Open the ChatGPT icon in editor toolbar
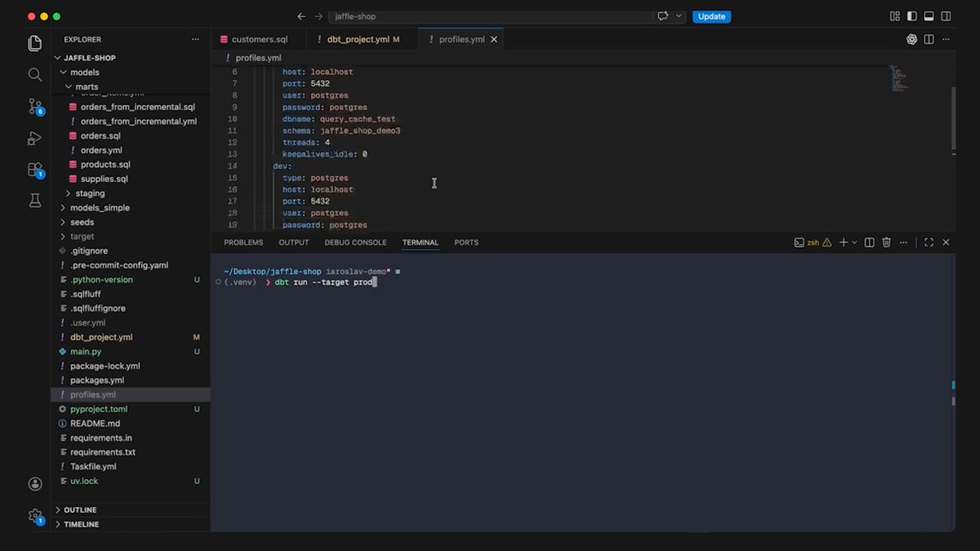The height and width of the screenshot is (551, 980). pos(912,39)
